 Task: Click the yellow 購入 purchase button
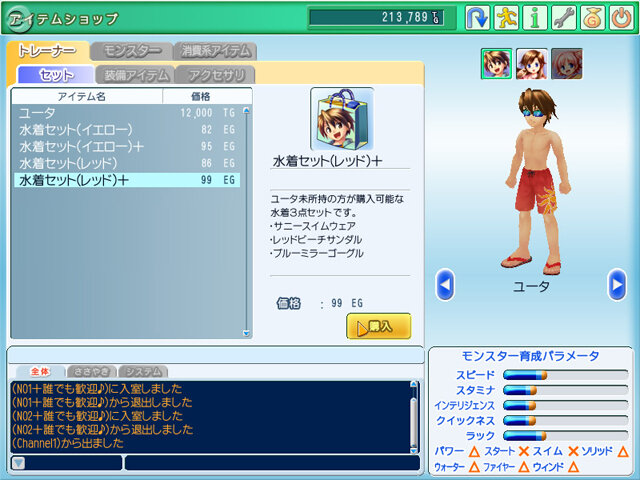[379, 327]
